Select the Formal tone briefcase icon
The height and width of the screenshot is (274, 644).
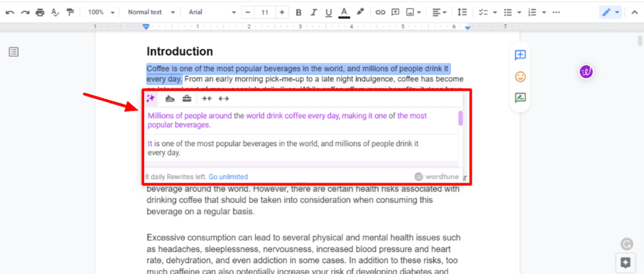click(x=187, y=98)
